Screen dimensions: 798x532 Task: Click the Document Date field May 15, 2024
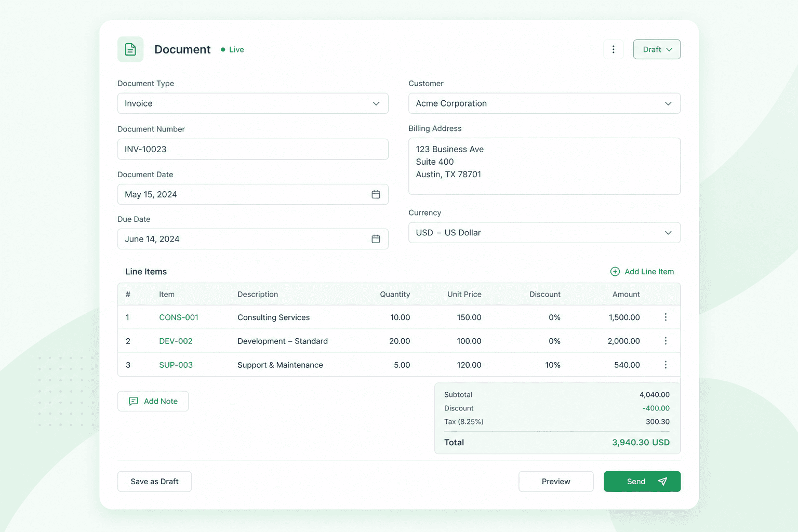253,194
